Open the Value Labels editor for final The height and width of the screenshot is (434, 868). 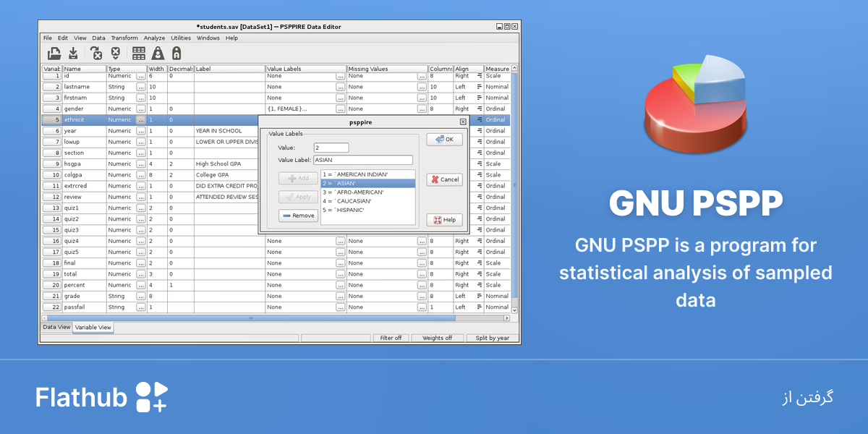point(341,263)
